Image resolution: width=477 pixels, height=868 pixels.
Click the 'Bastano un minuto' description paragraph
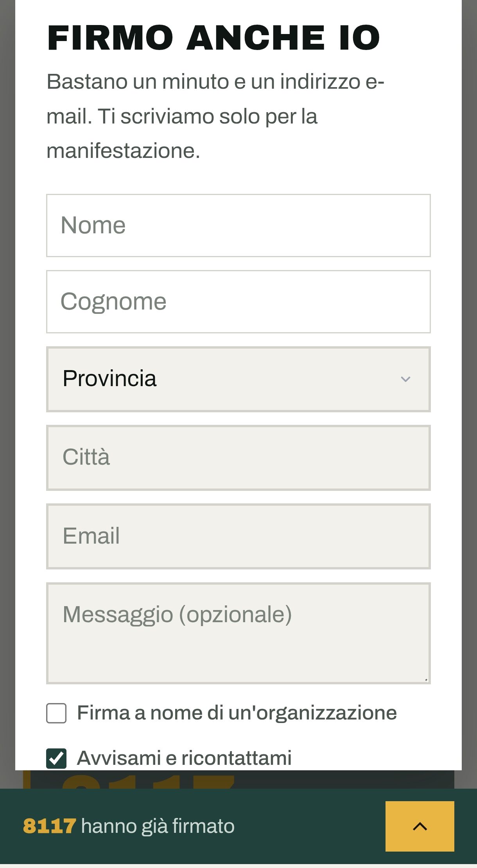pyautogui.click(x=215, y=116)
